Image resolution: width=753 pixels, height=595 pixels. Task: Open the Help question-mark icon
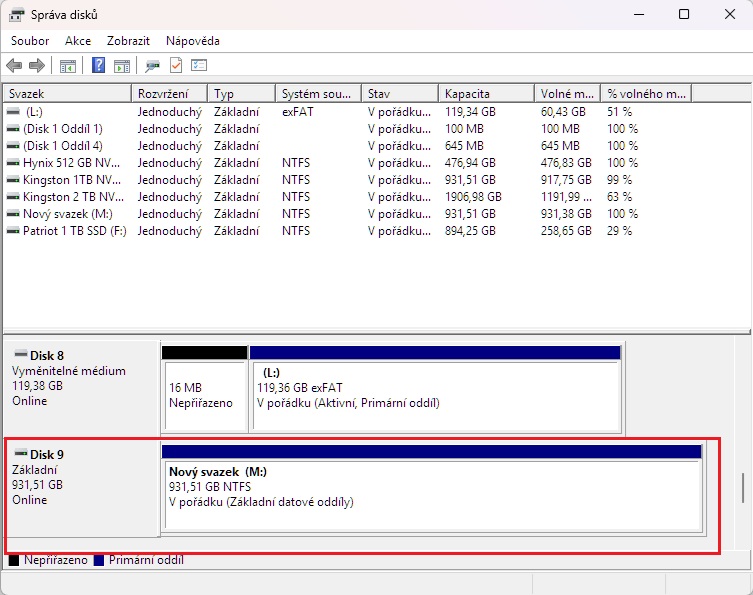[x=98, y=65]
